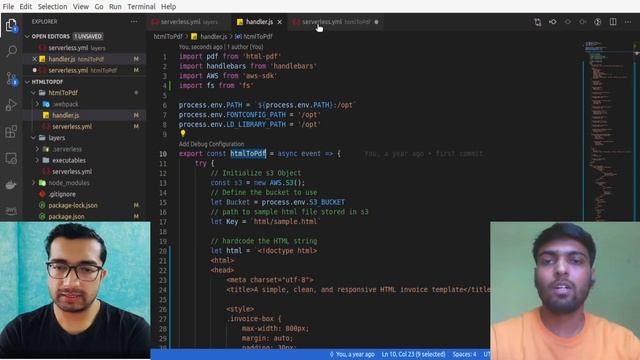
Task: Click 'You, a year ago' blame in status bar
Action: (x=352, y=354)
